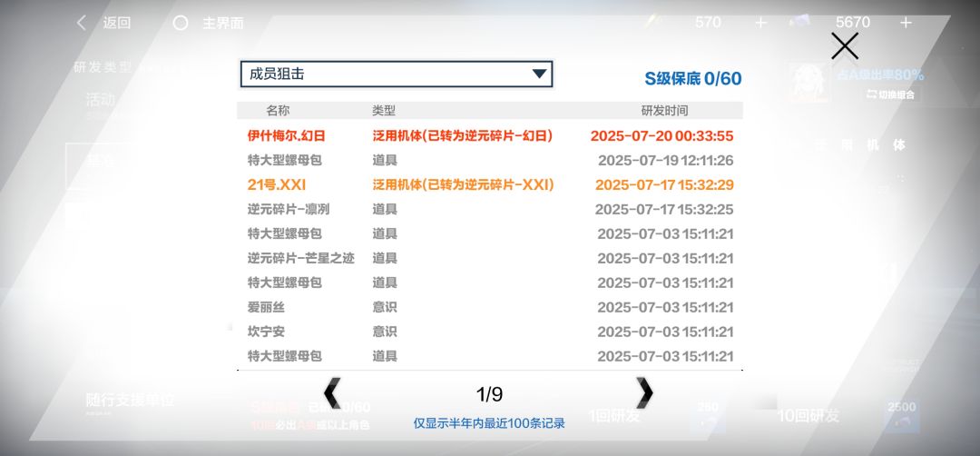Click the S级保底 0/60 counter
The width and height of the screenshot is (980, 456).
coord(693,79)
